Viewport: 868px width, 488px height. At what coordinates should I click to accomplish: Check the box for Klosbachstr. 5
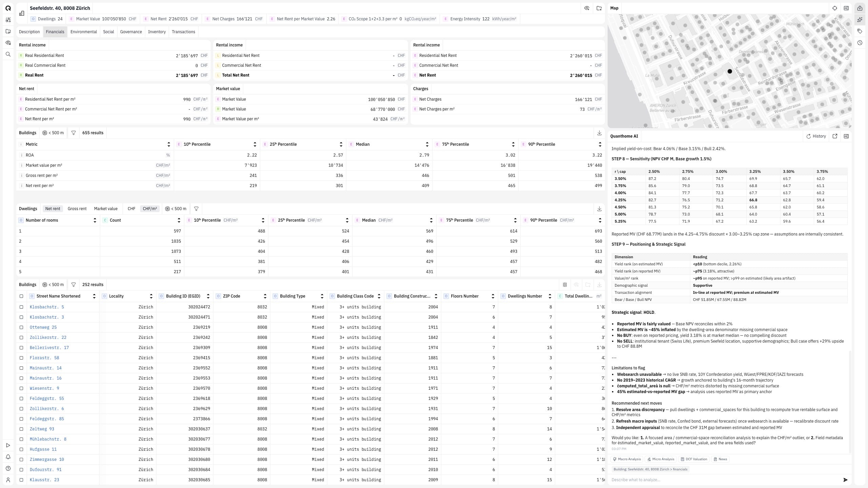click(x=21, y=307)
